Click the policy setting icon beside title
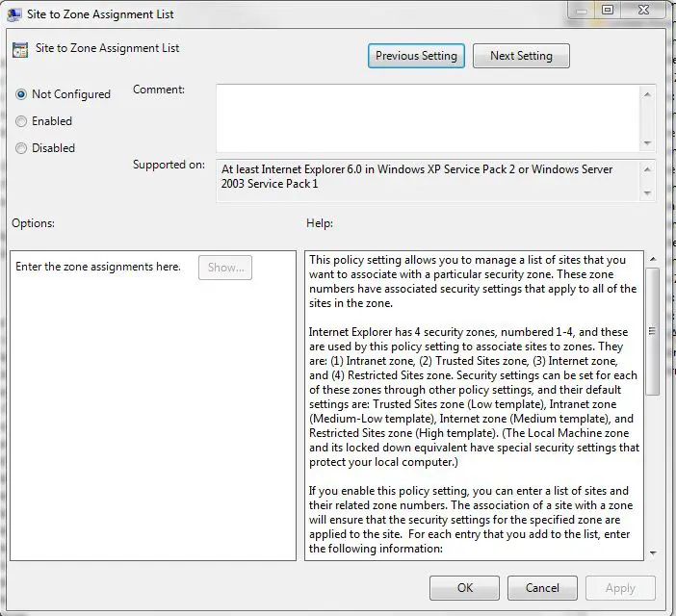Viewport: 676px width, 616px height. [x=20, y=50]
